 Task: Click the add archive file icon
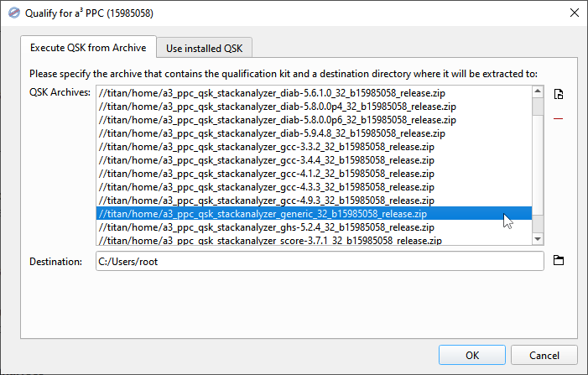pos(559,94)
